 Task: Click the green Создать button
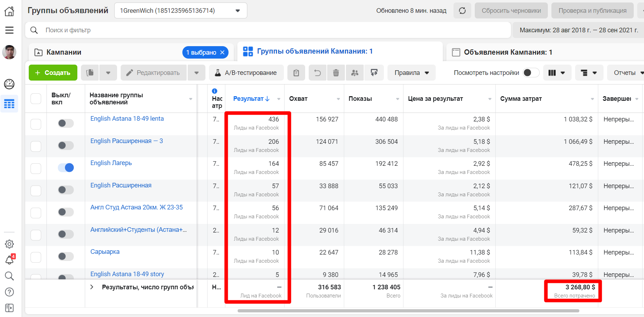point(53,73)
